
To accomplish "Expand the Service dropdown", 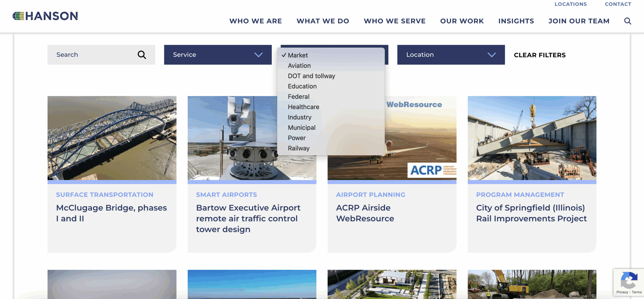I will [218, 55].
